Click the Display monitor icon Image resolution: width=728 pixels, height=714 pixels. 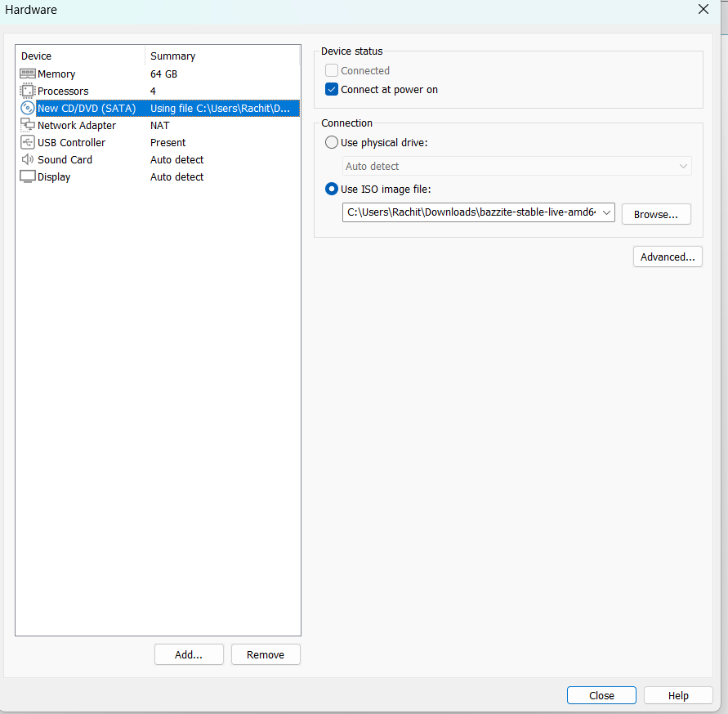pyautogui.click(x=28, y=176)
